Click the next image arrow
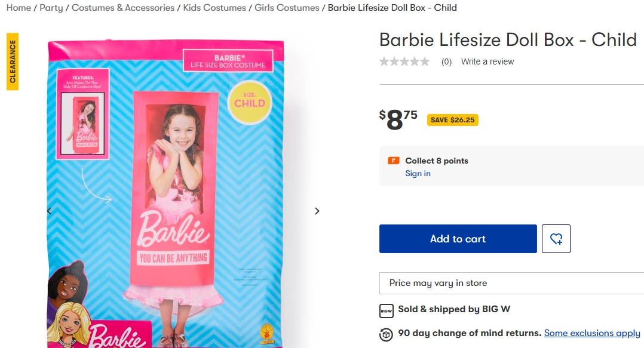This screenshot has height=348, width=644. pyautogui.click(x=317, y=211)
